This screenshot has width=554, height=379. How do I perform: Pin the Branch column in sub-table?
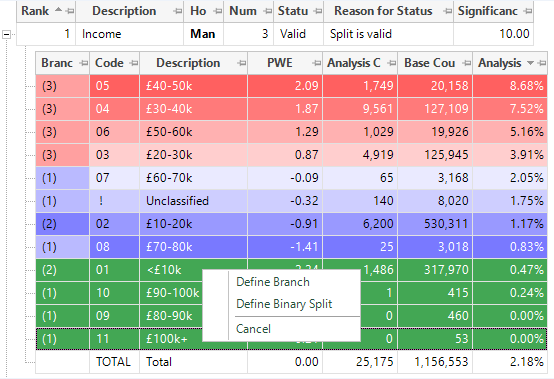[84, 63]
